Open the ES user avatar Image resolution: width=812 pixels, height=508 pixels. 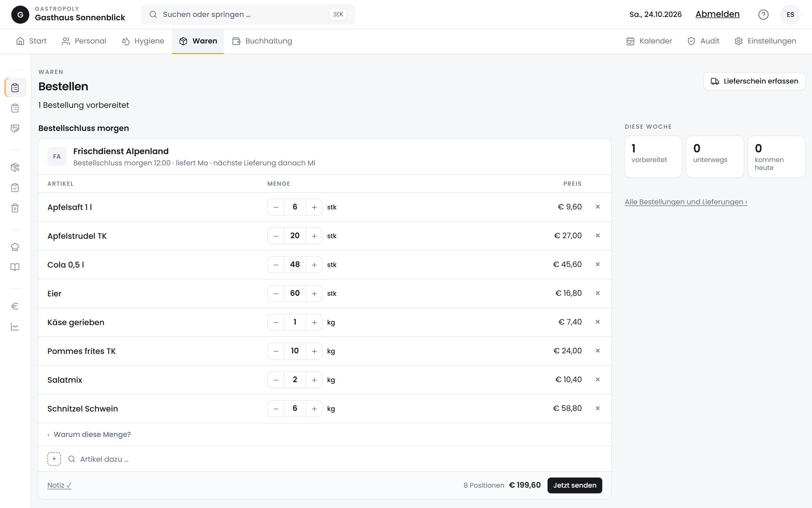(x=790, y=14)
